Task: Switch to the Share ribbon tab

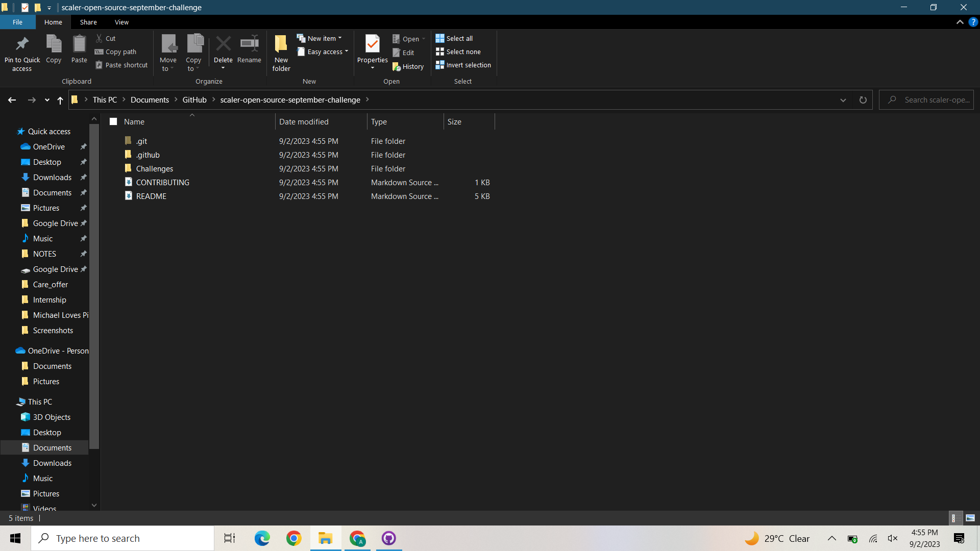Action: point(88,22)
